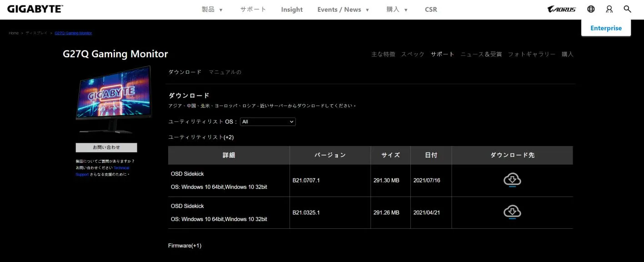Open the Insight menu item

tap(292, 10)
